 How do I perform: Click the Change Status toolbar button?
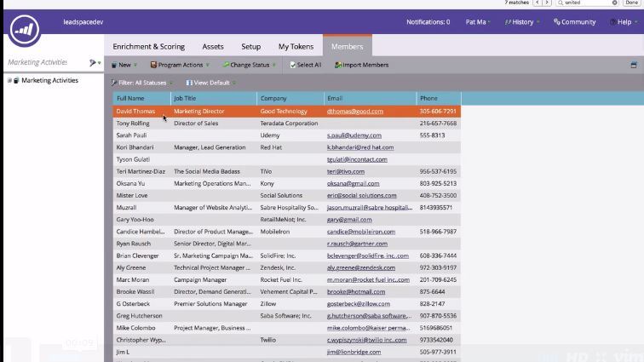click(x=249, y=65)
